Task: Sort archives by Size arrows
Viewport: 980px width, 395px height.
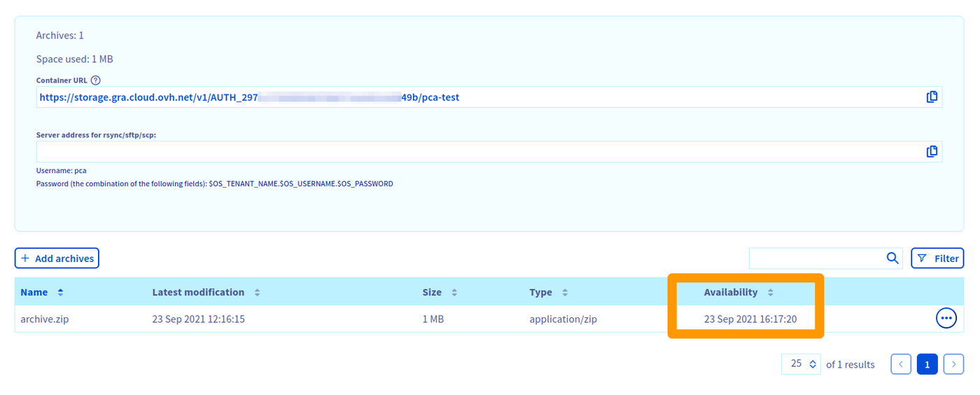Action: 454,293
